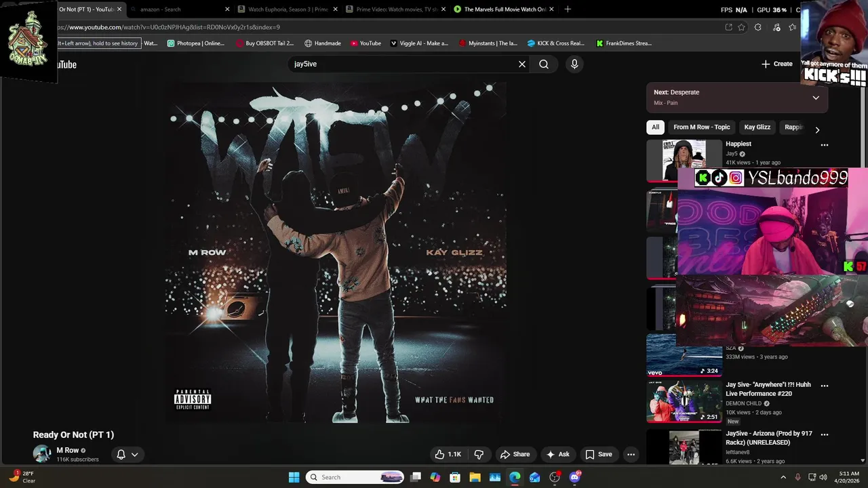Open the Anywhere live performance thumbnail
This screenshot has height=488, width=868.
[x=684, y=401]
